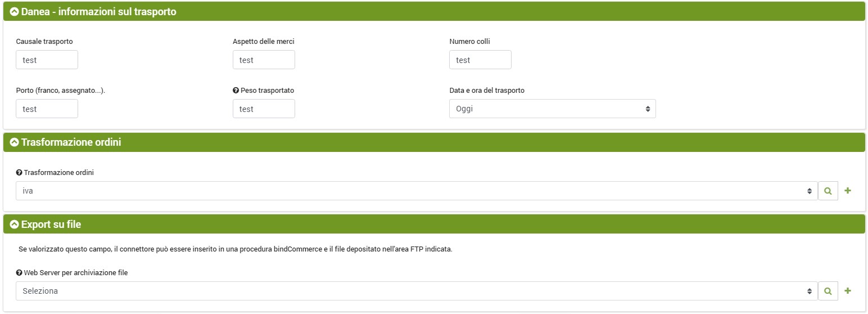Click help icon beside Web Server label
868x314 pixels.
click(x=19, y=273)
